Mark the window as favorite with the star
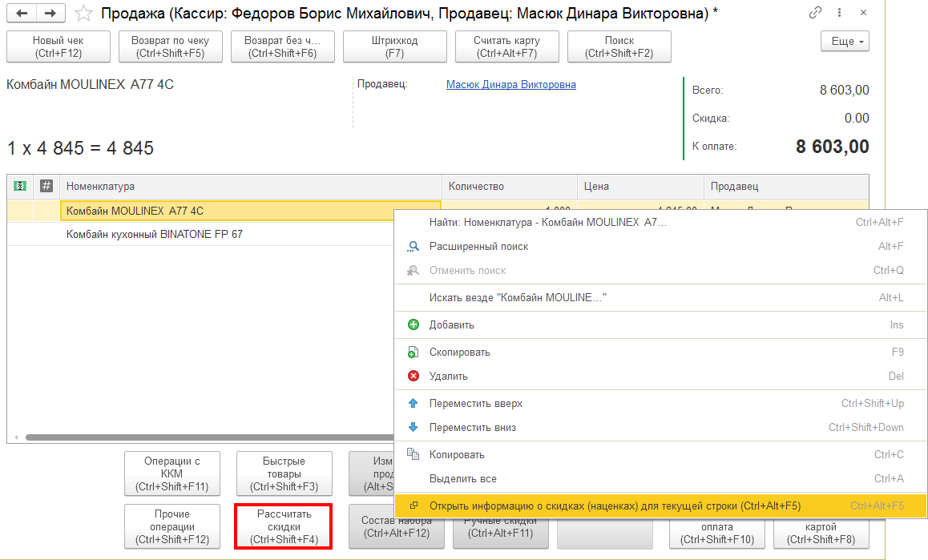928x560 pixels. pos(83,13)
